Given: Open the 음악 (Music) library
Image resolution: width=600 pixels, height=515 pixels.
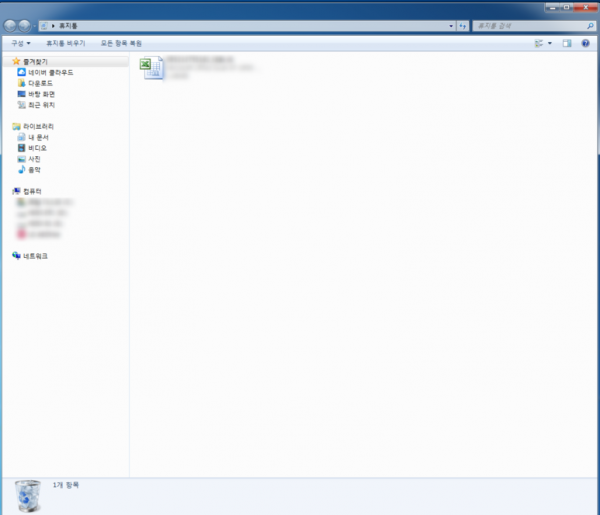Looking at the screenshot, I should pyautogui.click(x=35, y=169).
